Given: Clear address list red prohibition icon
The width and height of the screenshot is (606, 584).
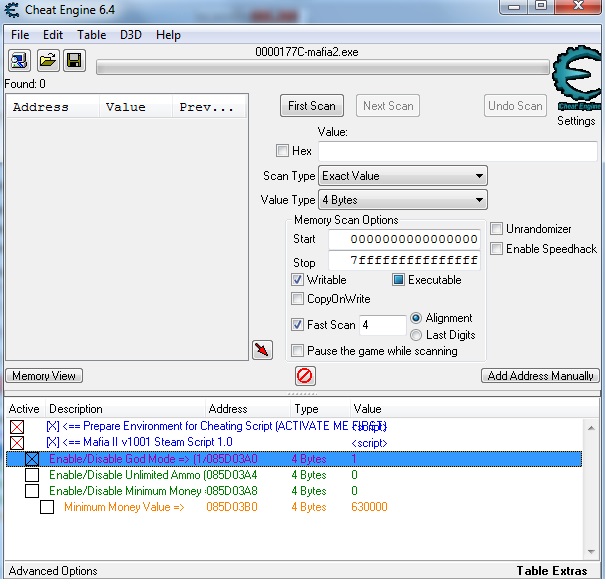Looking at the screenshot, I should (305, 376).
